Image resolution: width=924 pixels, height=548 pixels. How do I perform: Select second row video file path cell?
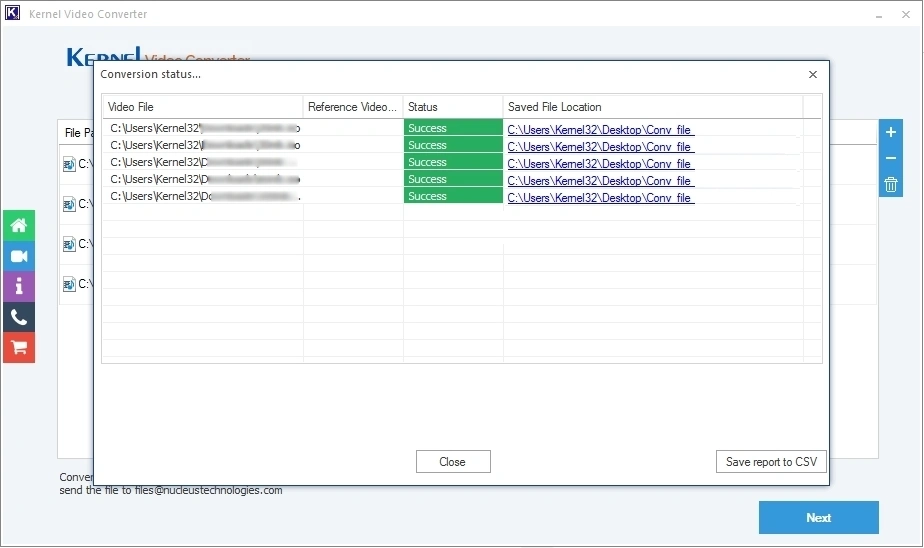(203, 145)
